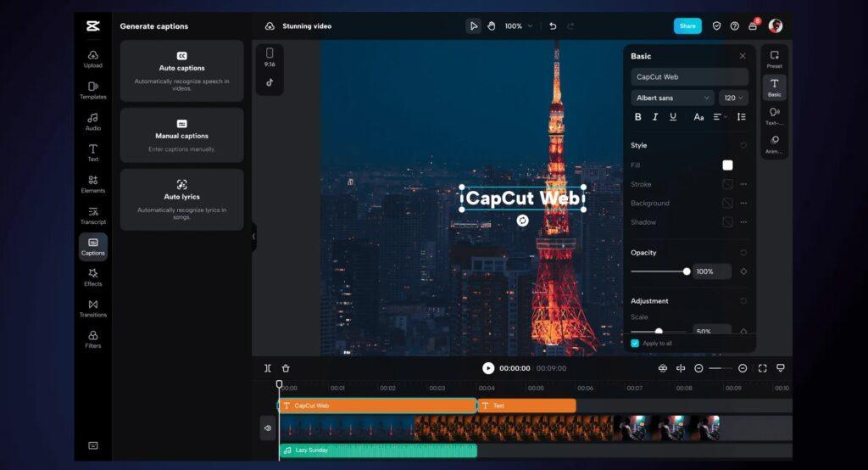Screen dimensions: 868x470
Task: Toggle the Apply to all checkbox
Action: click(x=635, y=343)
